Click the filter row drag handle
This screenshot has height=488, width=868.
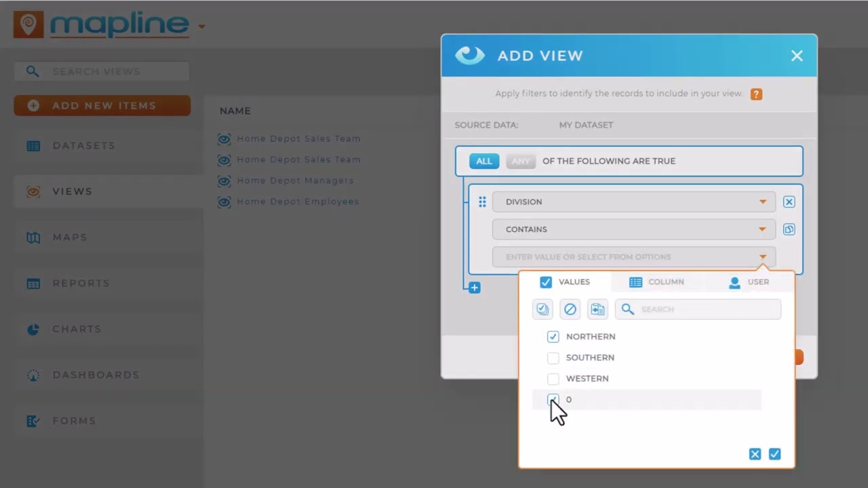482,202
